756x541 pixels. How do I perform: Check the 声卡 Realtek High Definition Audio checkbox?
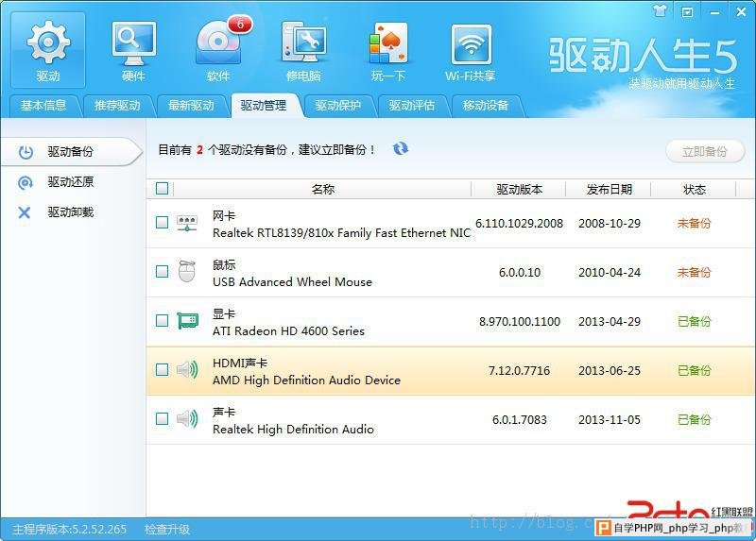tap(163, 419)
